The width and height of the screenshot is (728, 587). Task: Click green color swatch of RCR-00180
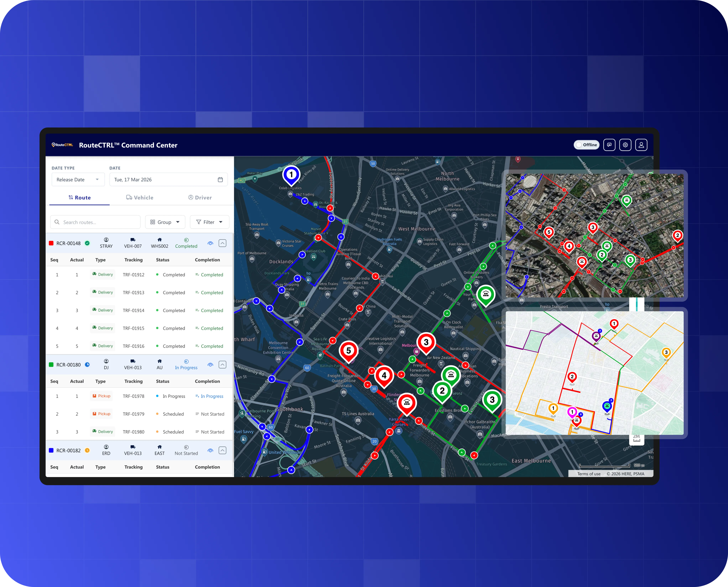[51, 365]
